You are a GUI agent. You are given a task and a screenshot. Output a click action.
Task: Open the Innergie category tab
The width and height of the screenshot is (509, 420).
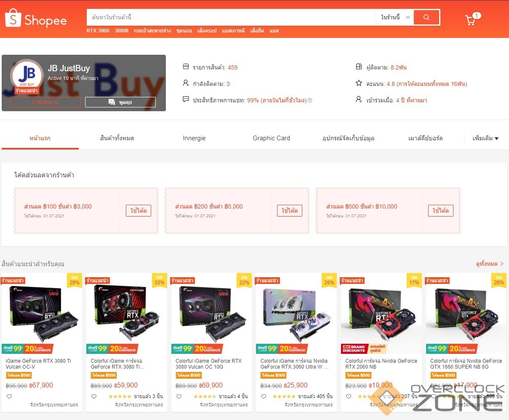[194, 138]
